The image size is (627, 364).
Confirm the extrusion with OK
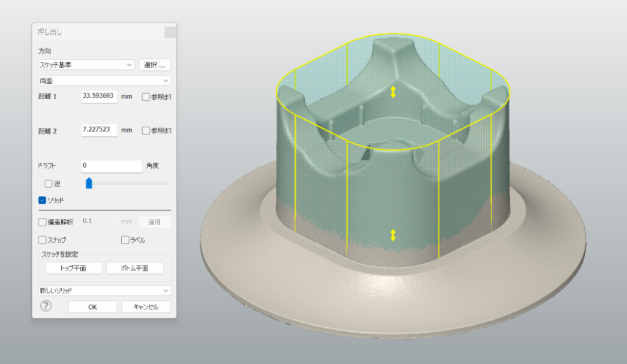(92, 307)
